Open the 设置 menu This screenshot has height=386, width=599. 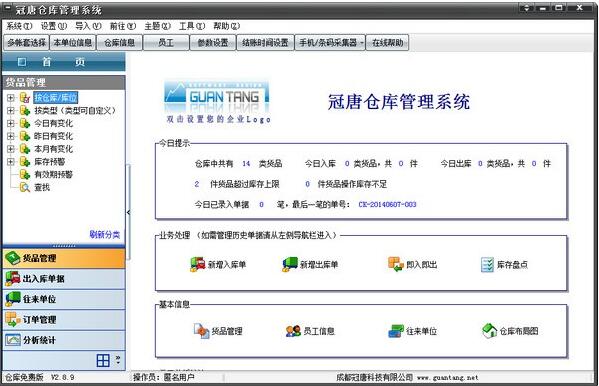tap(53, 26)
